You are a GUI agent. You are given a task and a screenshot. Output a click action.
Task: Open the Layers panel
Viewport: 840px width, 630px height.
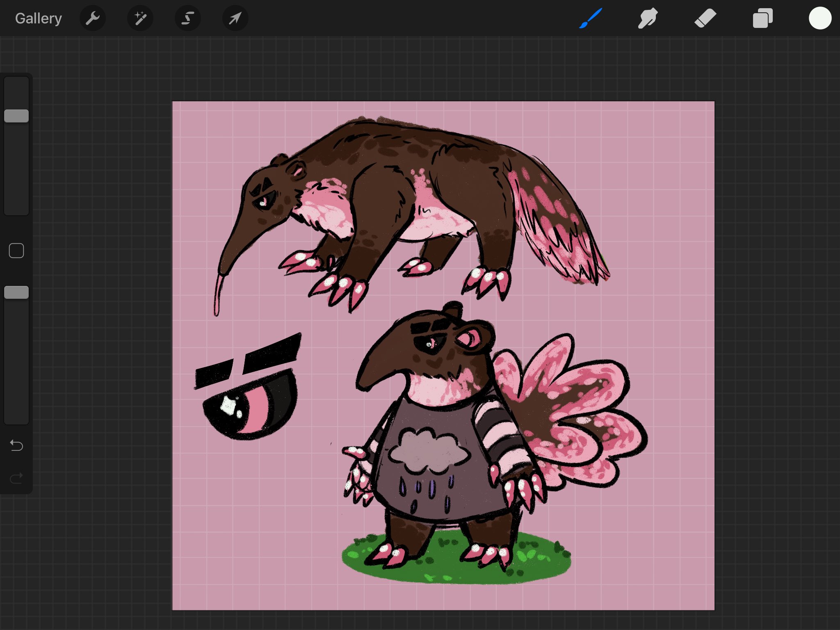click(763, 18)
